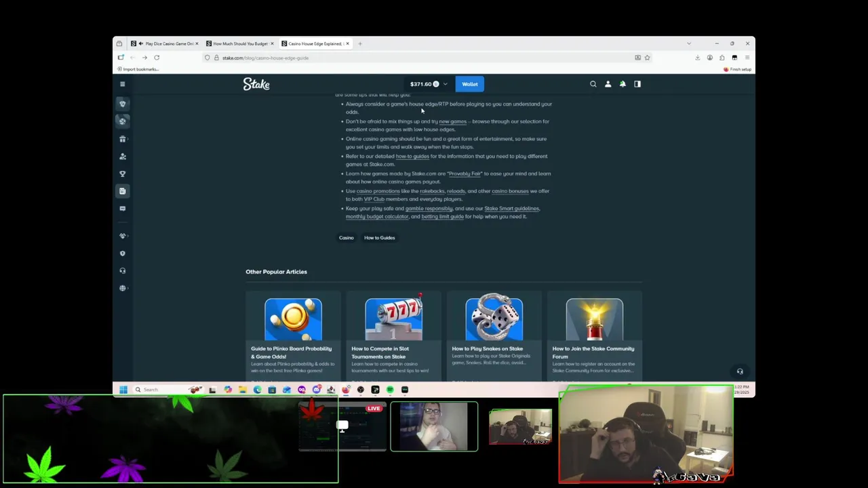Click Import bookmarks shortcut
This screenshot has width=868, height=488.
click(x=138, y=69)
